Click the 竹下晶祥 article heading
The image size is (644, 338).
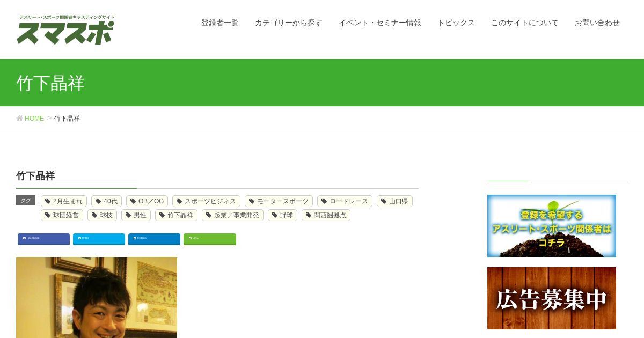(35, 176)
